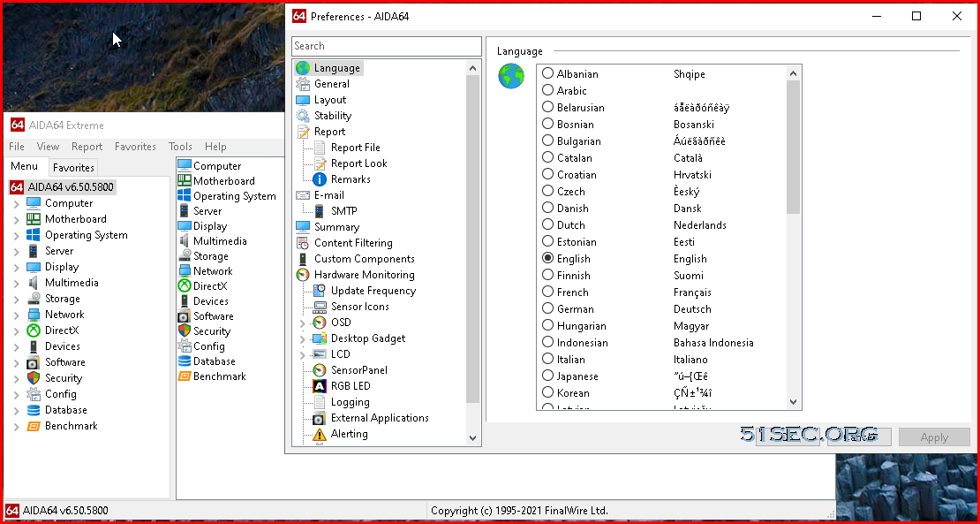Expand the Storage node in menu tree

[x=16, y=299]
